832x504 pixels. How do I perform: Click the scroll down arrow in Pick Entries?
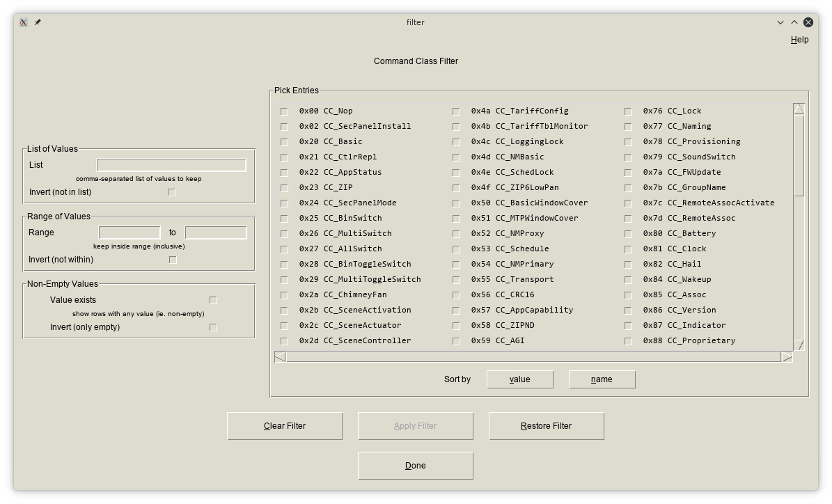(x=799, y=345)
